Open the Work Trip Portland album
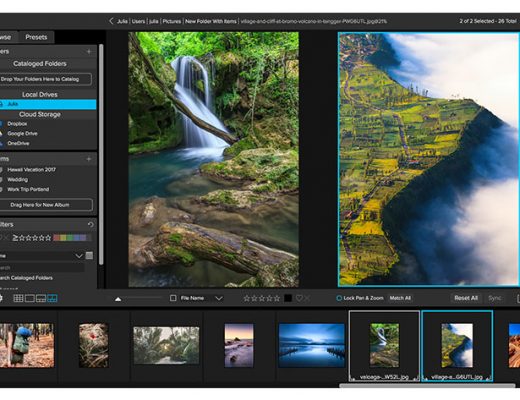Image resolution: width=520 pixels, height=400 pixels. (x=28, y=189)
